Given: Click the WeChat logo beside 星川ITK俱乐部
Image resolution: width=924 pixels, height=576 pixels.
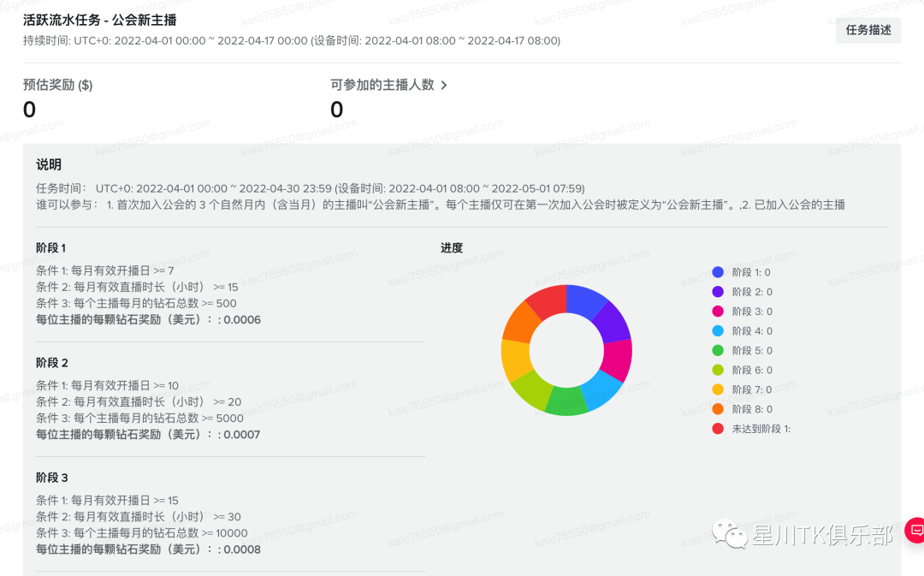Looking at the screenshot, I should [x=728, y=531].
